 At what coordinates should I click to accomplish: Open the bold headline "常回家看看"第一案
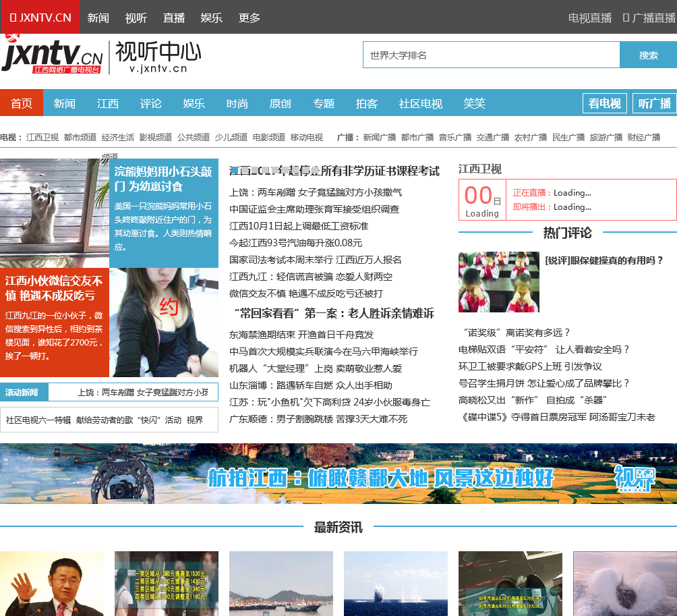point(334,313)
